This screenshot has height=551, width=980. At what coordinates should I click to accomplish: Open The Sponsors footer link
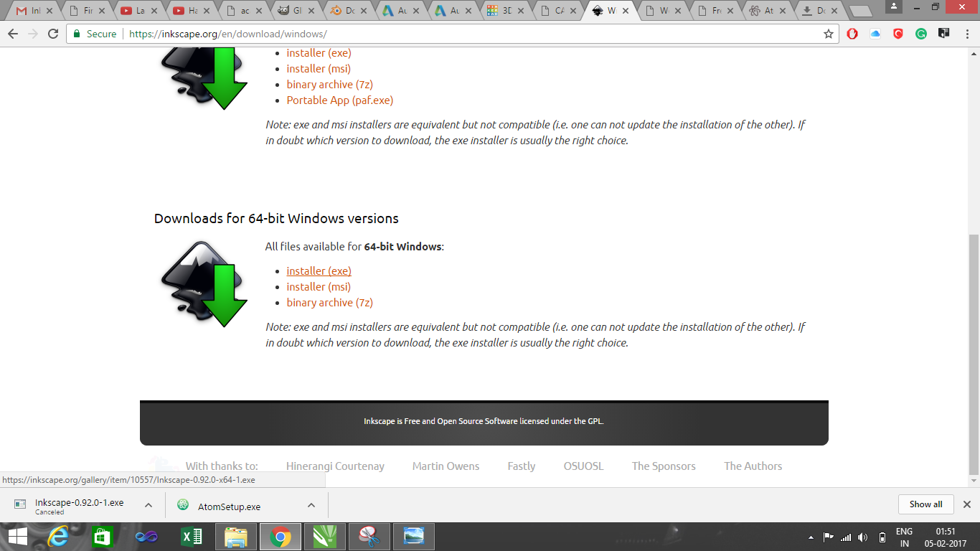664,466
